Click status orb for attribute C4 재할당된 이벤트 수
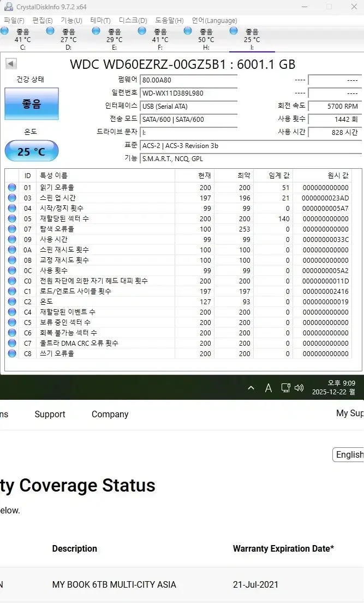Viewport: 364px width, 615px height. click(x=12, y=312)
